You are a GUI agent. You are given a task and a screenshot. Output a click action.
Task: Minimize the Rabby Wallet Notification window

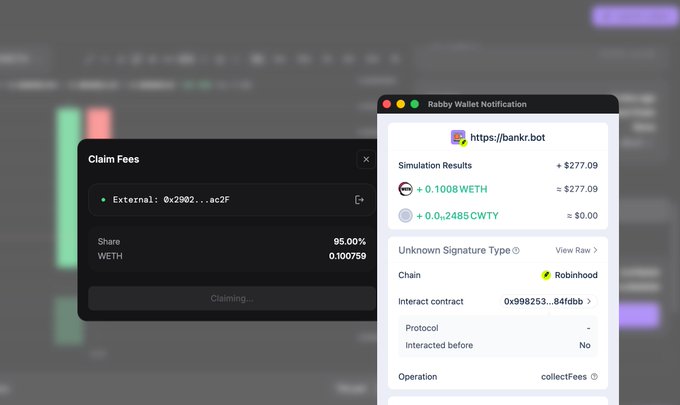(401, 104)
